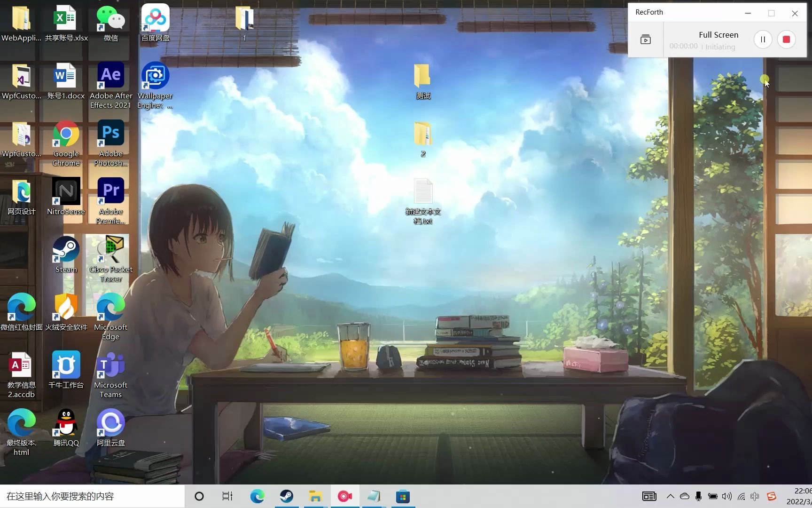Screen dimensions: 812x508
Task: Select the 教学信息2.accdb Access file
Action: pos(21,375)
